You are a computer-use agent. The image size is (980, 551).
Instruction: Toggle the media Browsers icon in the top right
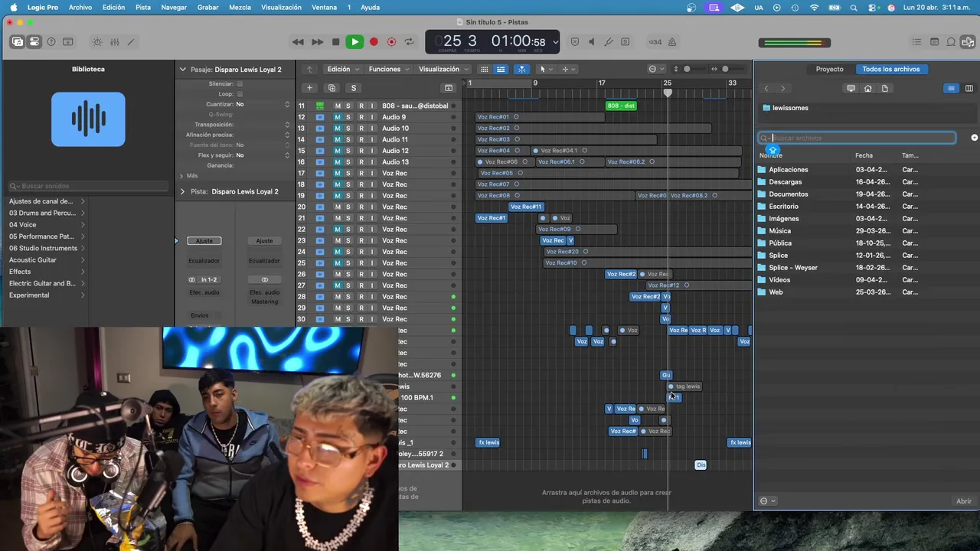tap(968, 42)
